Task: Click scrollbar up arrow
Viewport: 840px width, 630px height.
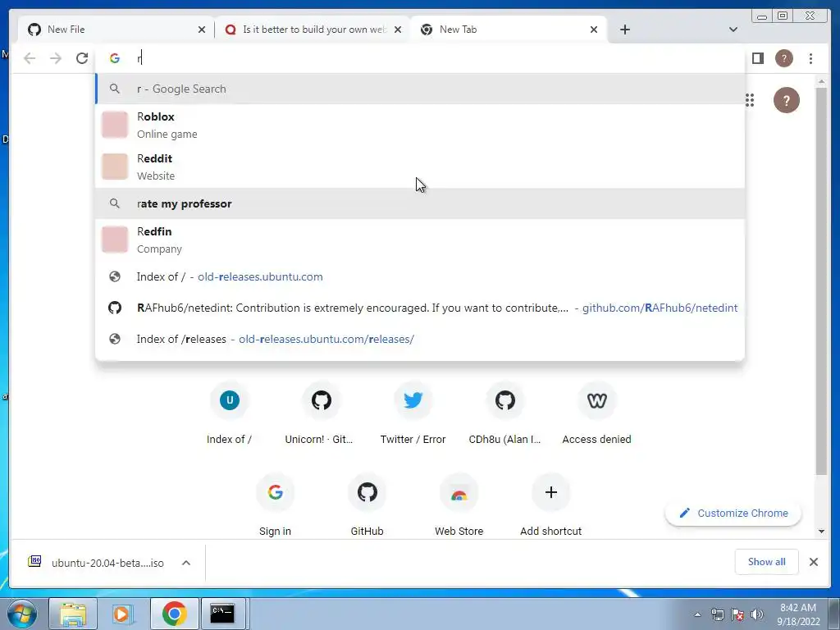Action: pos(821,81)
